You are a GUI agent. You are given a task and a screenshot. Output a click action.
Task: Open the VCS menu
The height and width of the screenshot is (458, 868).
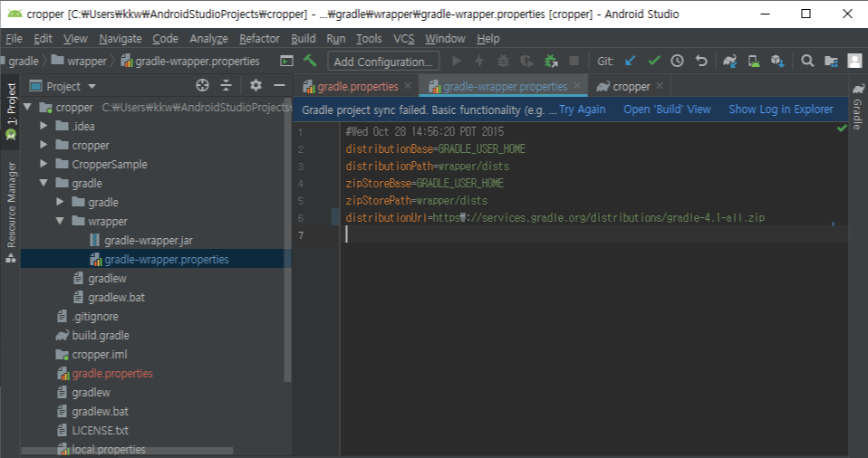(x=403, y=38)
